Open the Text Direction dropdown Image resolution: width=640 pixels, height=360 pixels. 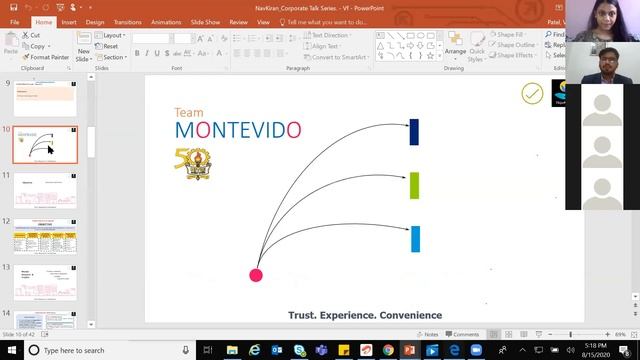tap(328, 35)
